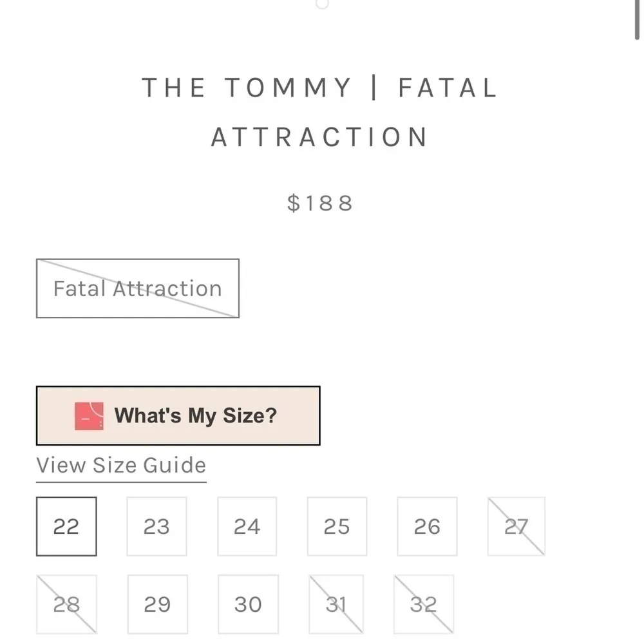The height and width of the screenshot is (644, 644).
Task: Select size 22
Action: pos(66,526)
